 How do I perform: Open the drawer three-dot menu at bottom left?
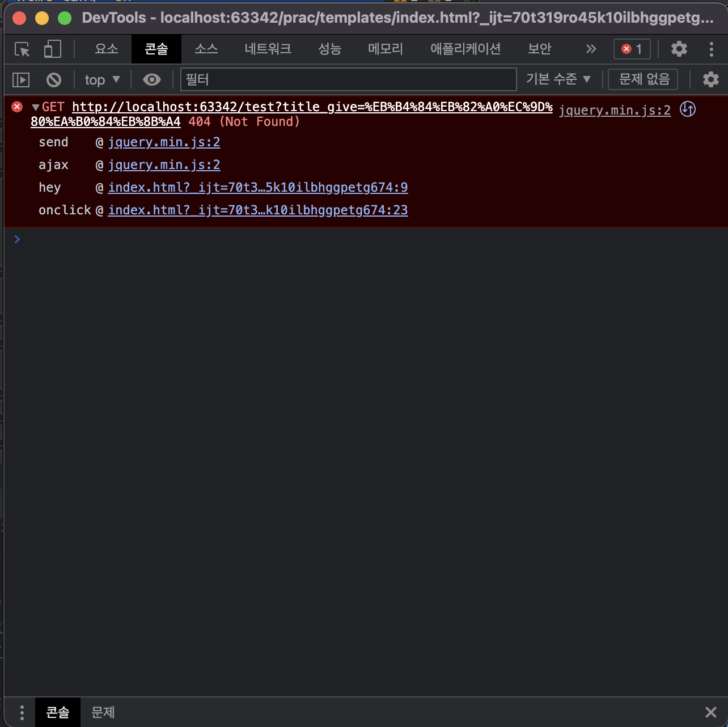[x=22, y=712]
